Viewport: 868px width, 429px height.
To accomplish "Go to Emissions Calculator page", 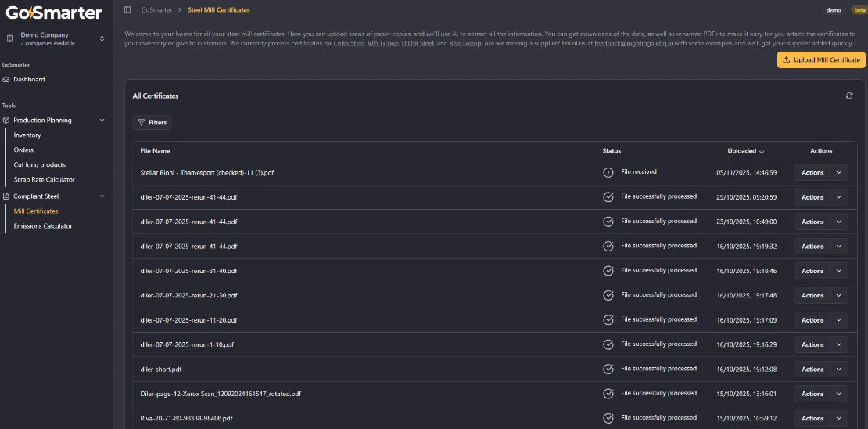I will coord(43,226).
